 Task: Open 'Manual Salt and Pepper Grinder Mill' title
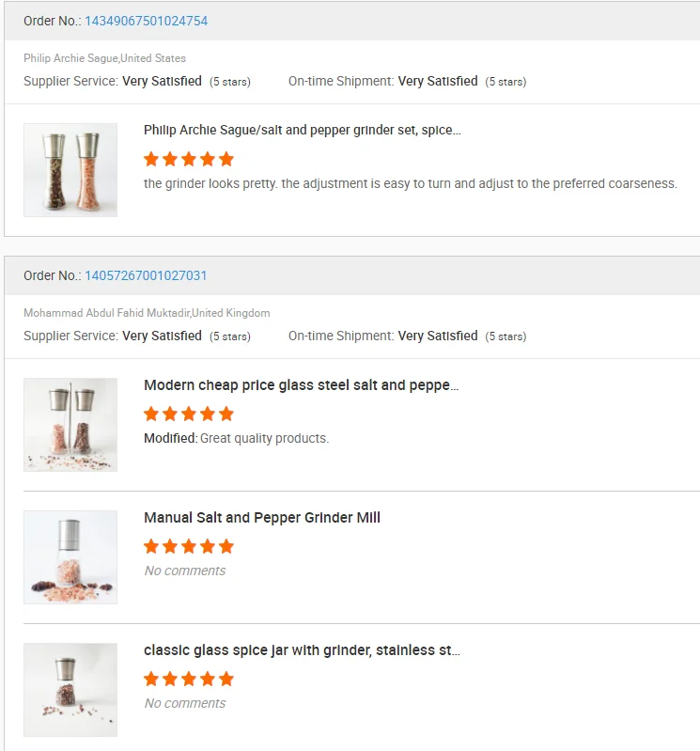[261, 518]
